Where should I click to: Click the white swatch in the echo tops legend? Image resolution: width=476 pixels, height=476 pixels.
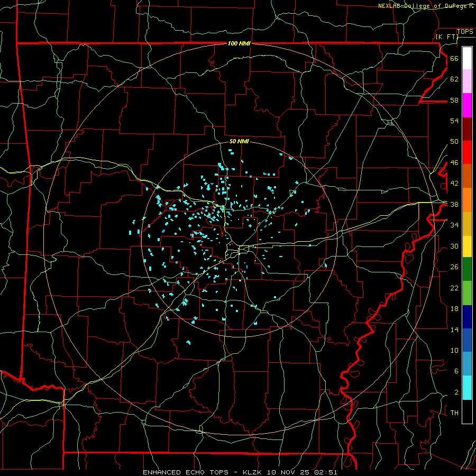coord(467,58)
